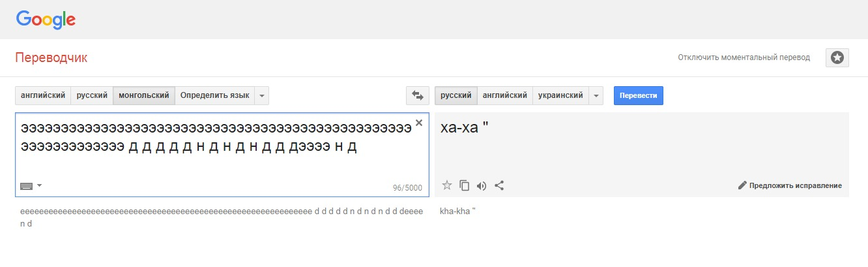Image resolution: width=868 pixels, height=267 pixels.
Task: Copy the translated text
Action: (x=465, y=185)
